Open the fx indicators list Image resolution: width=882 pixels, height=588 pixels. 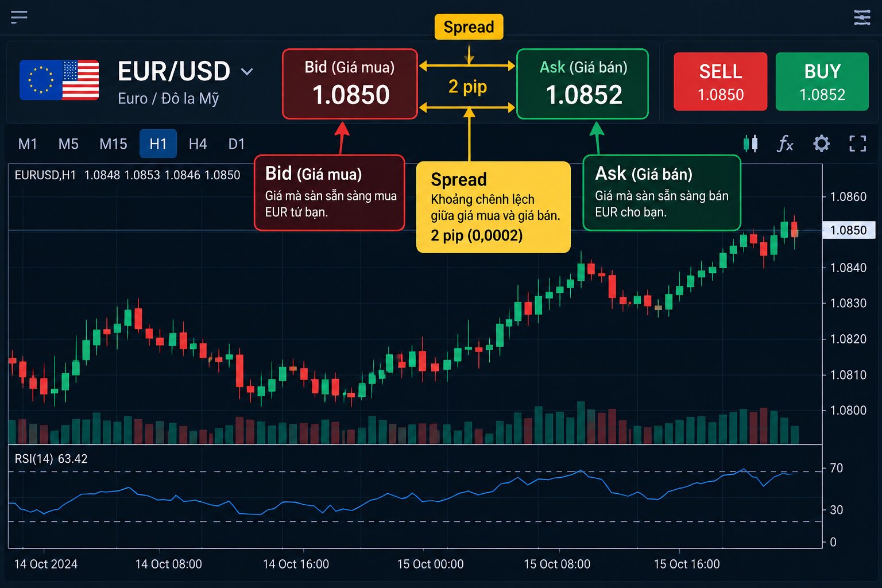785,144
